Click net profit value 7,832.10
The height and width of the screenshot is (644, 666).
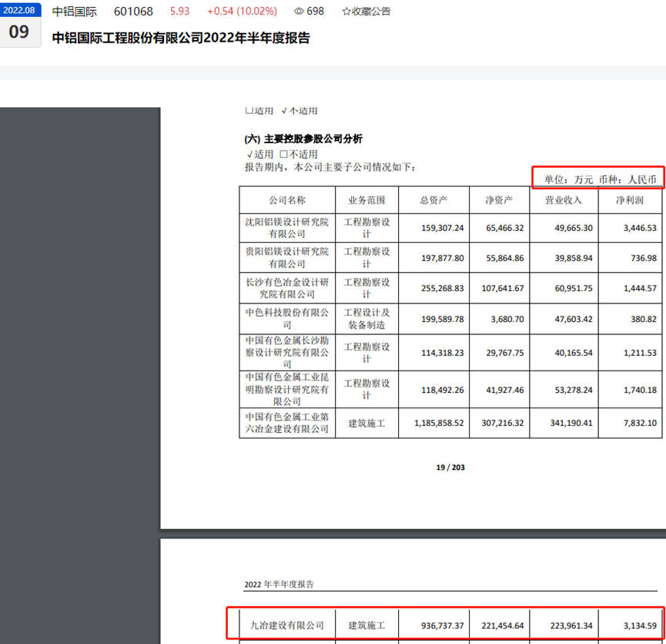click(640, 423)
